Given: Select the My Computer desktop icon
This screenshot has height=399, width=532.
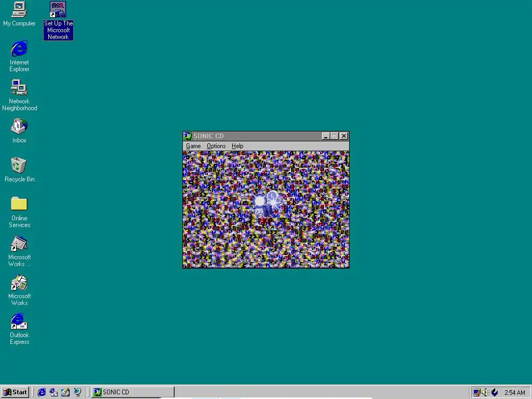Looking at the screenshot, I should (x=19, y=14).
